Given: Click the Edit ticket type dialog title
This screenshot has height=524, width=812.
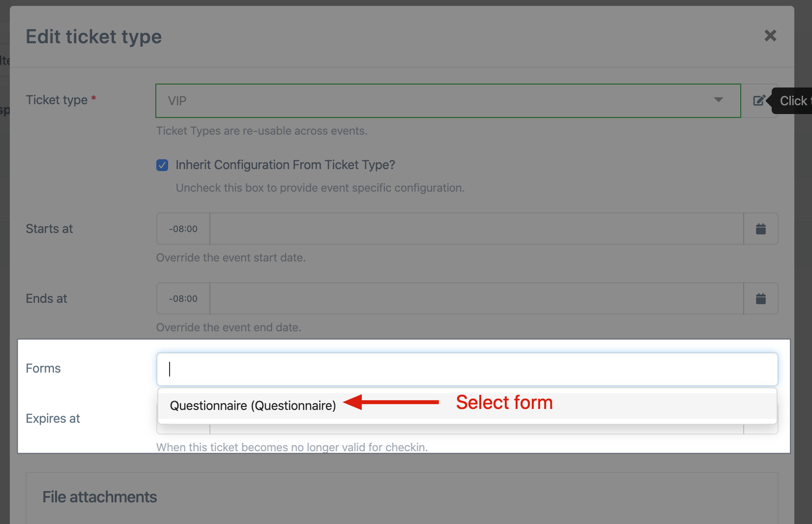Looking at the screenshot, I should click(94, 37).
